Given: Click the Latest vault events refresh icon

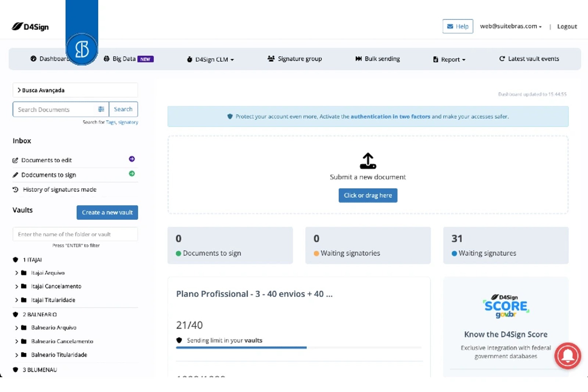Looking at the screenshot, I should pos(502,58).
